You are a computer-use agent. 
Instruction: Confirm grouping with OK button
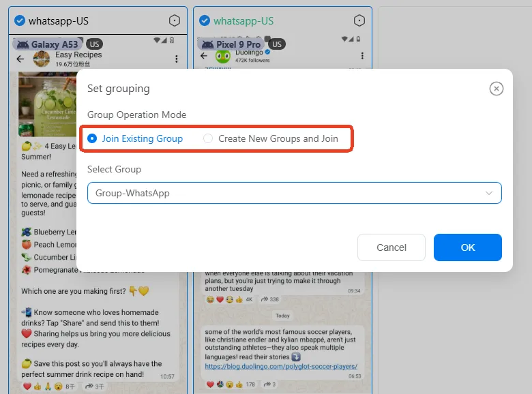pyautogui.click(x=467, y=247)
